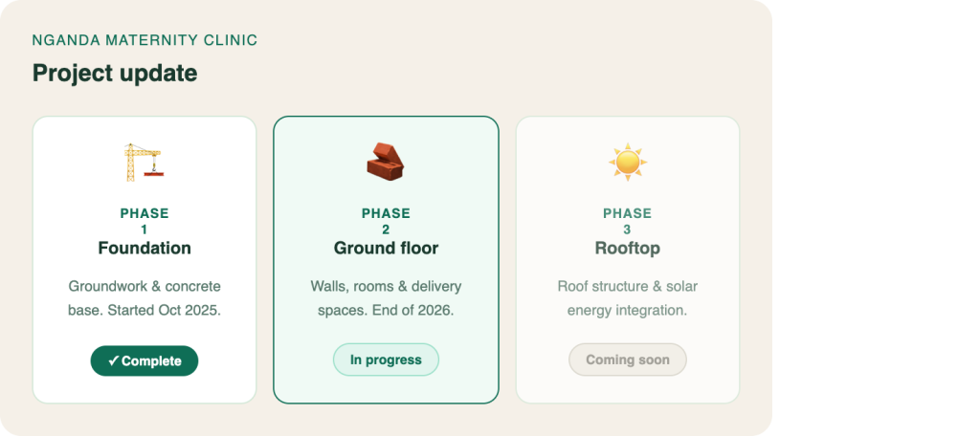Click the In progress badge
Viewport: 980px width, 436px height.
386,360
